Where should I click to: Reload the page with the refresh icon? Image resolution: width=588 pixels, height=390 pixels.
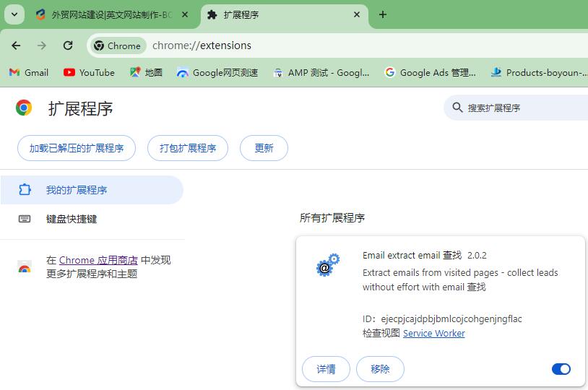[x=68, y=45]
